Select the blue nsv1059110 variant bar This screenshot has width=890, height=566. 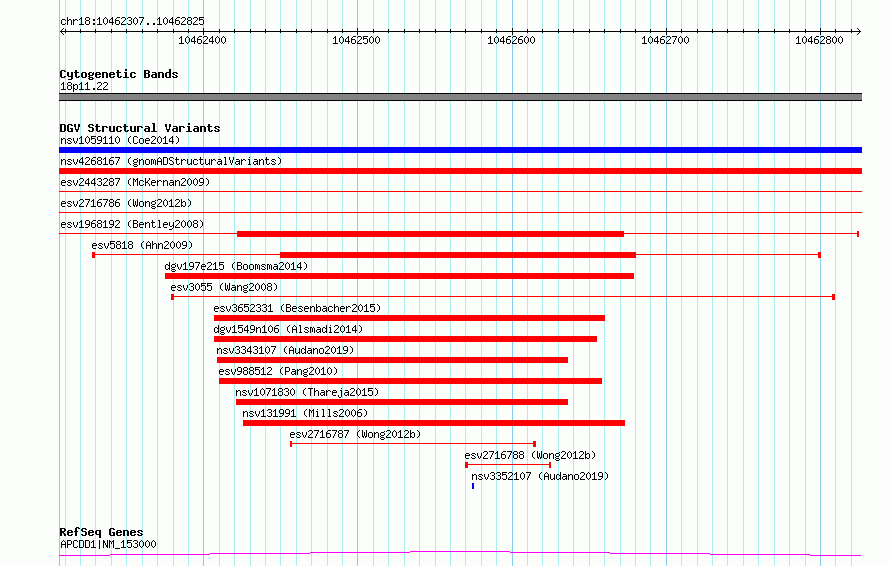pos(460,150)
